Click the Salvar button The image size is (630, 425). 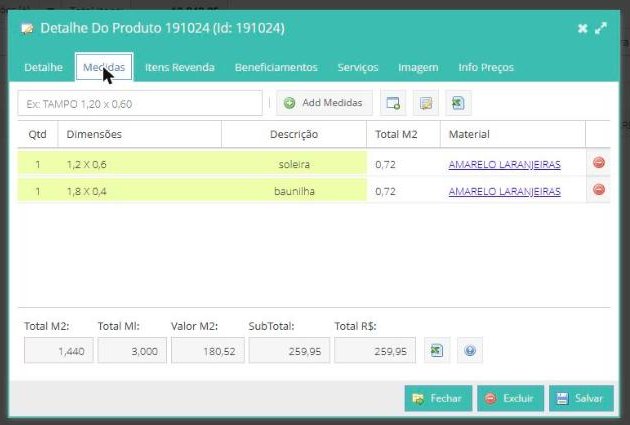tap(581, 398)
